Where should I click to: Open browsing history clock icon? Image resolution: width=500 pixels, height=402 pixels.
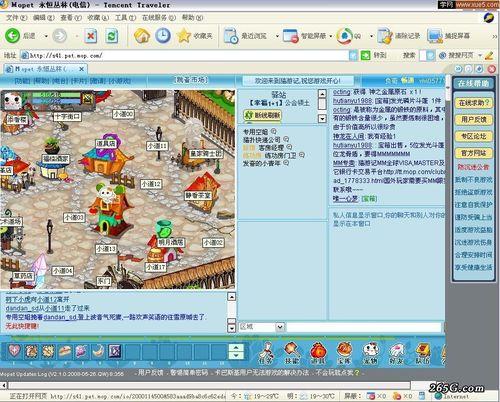(163, 36)
